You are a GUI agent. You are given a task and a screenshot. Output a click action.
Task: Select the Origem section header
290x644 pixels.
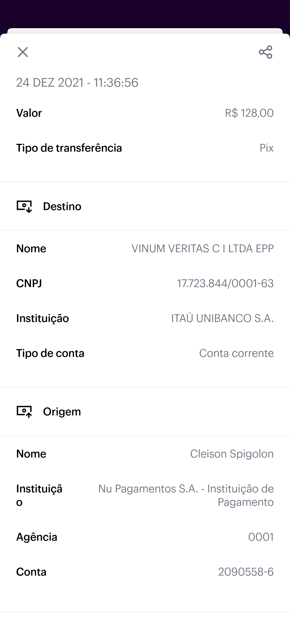(x=62, y=412)
